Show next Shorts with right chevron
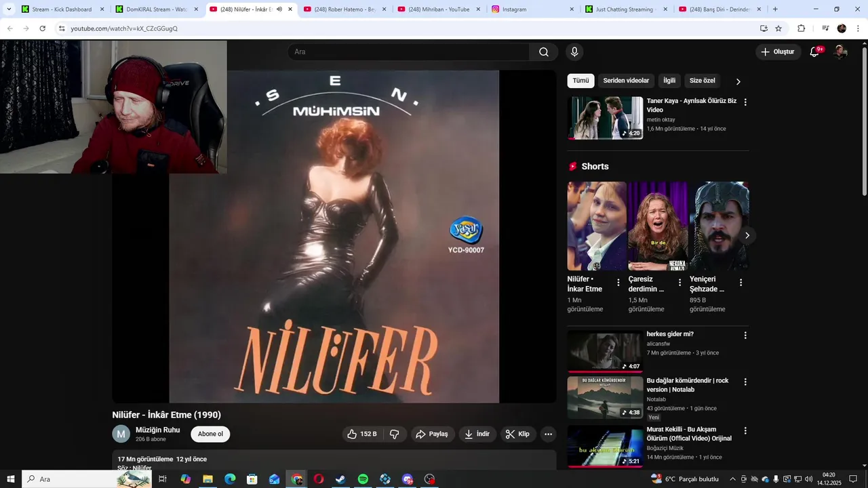868x488 pixels. [x=747, y=235]
